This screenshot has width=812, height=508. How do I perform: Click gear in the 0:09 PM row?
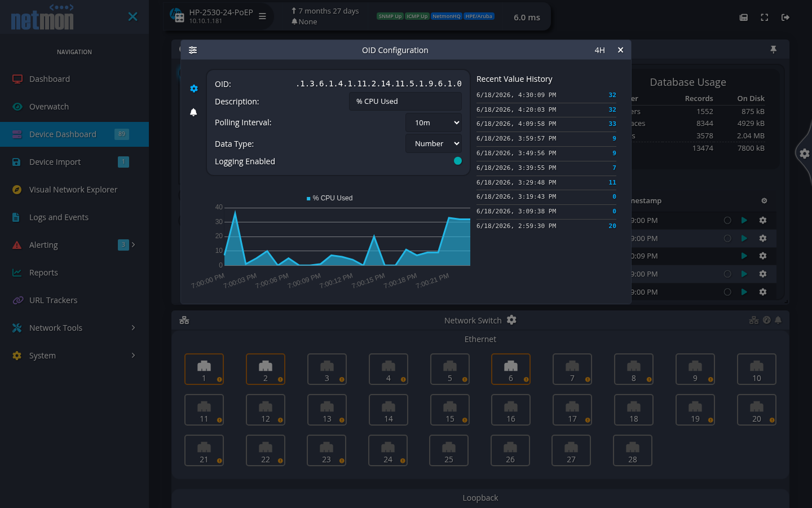[763, 256]
